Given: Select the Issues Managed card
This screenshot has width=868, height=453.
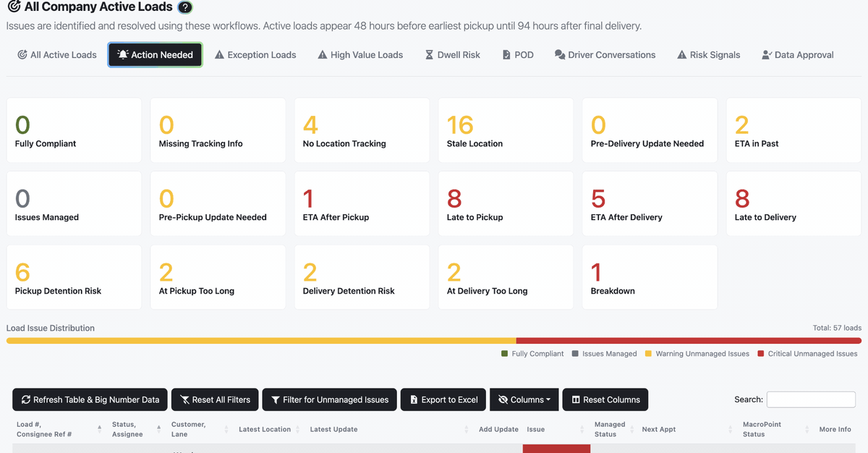Looking at the screenshot, I should pyautogui.click(x=74, y=203).
